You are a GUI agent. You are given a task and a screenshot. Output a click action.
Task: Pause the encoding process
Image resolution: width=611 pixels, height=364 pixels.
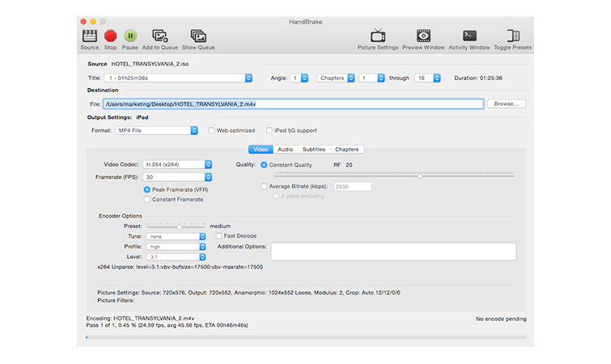(130, 36)
